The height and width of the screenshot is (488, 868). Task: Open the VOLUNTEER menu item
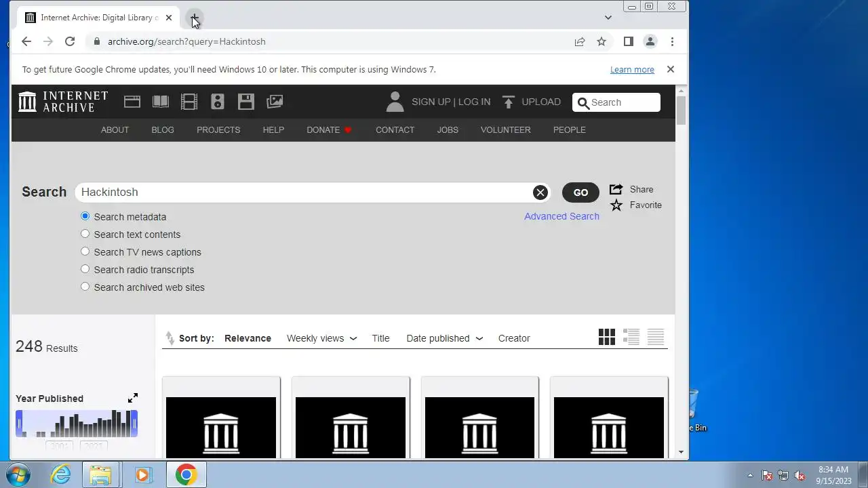point(506,130)
